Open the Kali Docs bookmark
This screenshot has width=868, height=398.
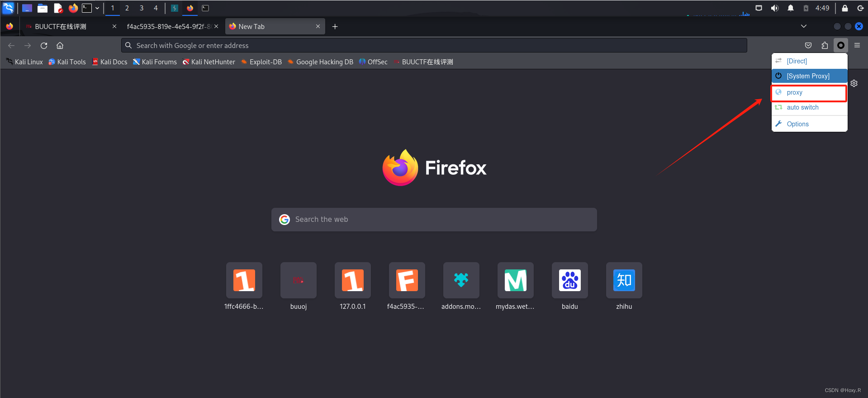(109, 62)
